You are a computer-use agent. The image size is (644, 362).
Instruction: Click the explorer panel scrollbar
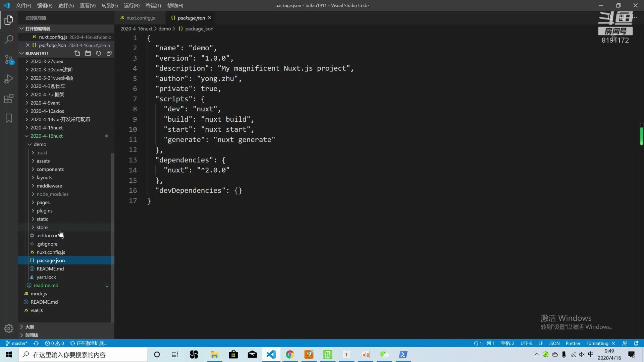click(112, 237)
